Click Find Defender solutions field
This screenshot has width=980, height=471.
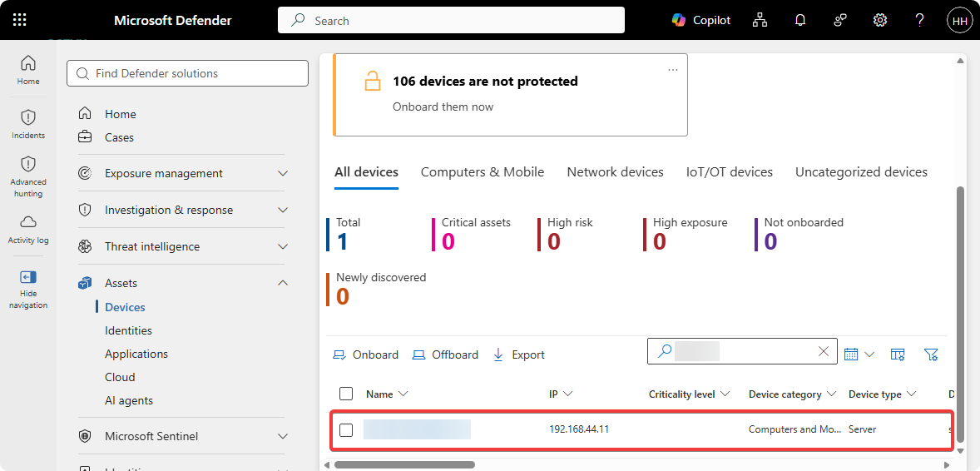187,73
